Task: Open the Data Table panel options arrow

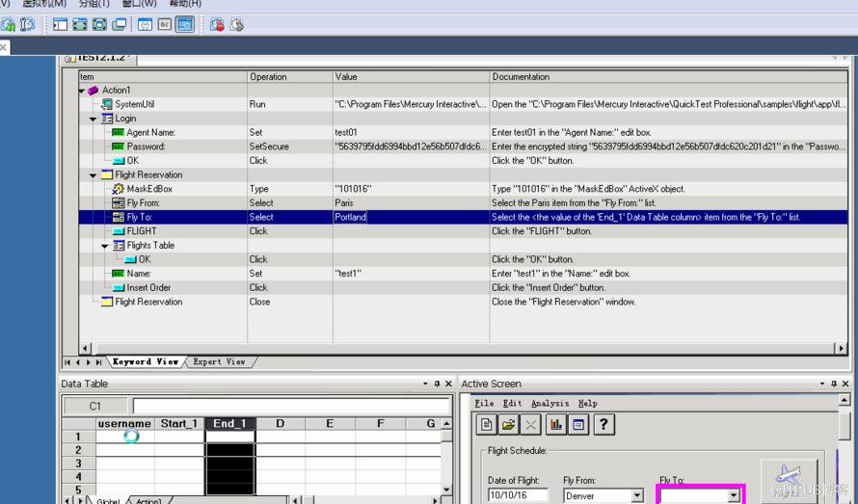Action: [425, 384]
